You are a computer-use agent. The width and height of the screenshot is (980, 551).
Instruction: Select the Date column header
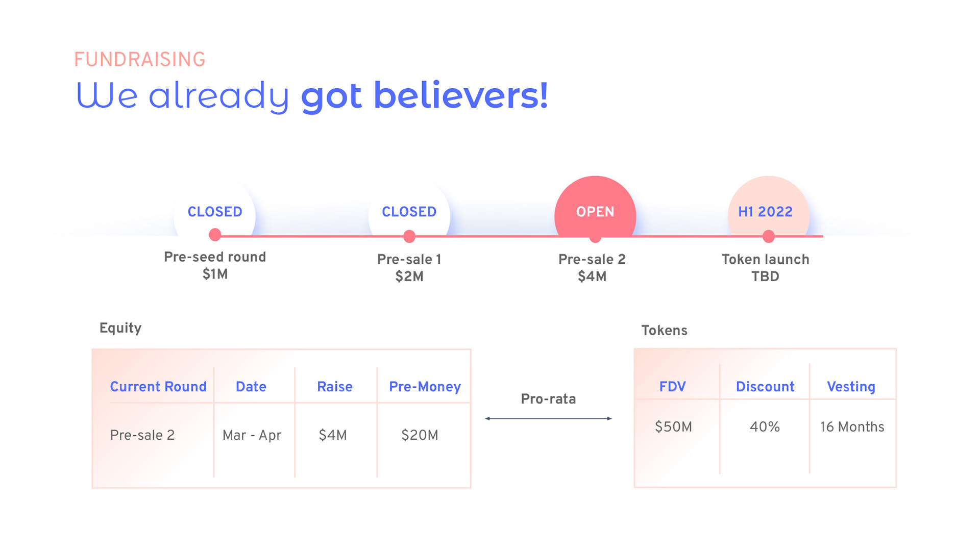tap(251, 387)
